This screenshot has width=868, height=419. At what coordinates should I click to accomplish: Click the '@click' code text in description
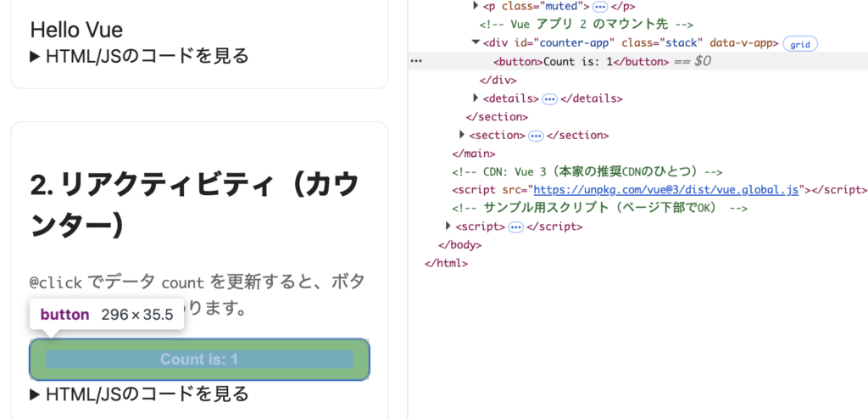coord(55,282)
